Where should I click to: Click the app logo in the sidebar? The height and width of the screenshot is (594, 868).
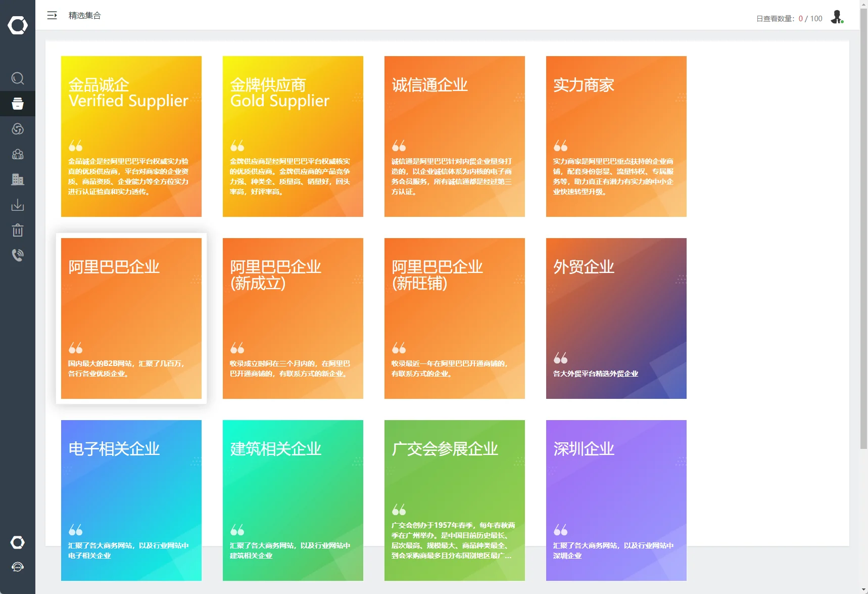[x=18, y=25]
